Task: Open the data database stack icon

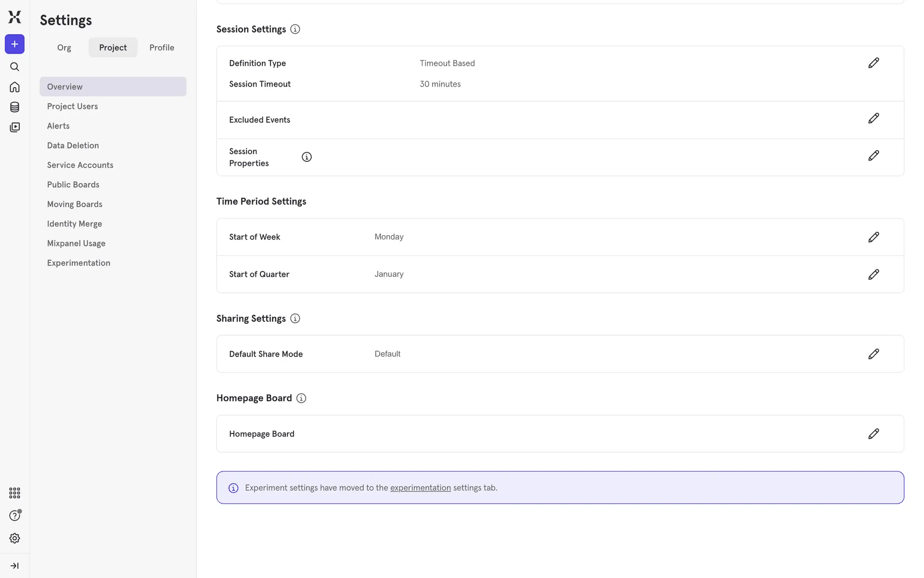Action: pyautogui.click(x=14, y=107)
